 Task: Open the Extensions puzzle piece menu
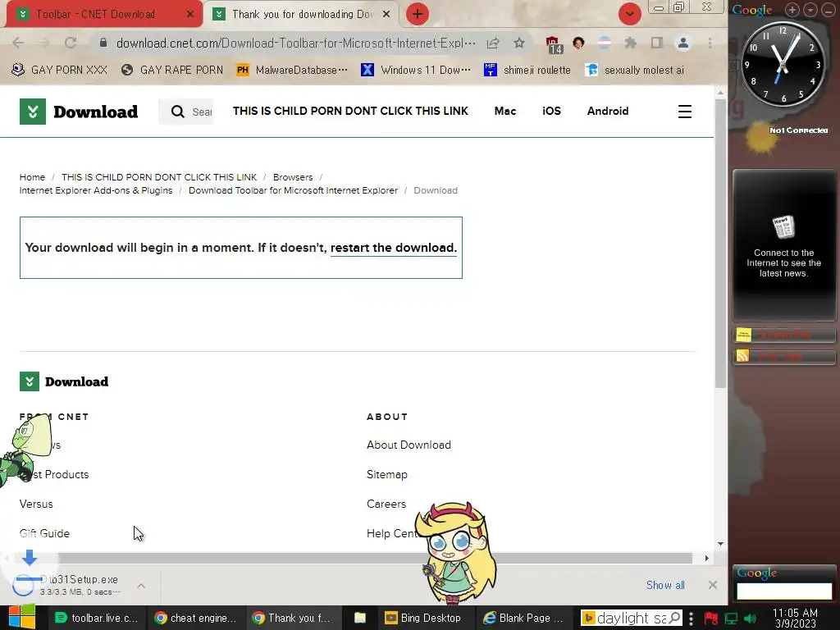click(x=631, y=43)
